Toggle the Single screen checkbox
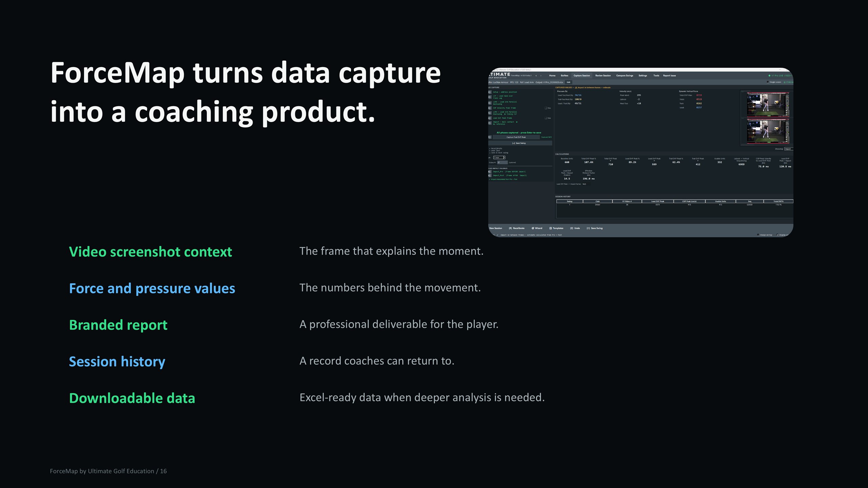868x488 pixels. click(768, 82)
